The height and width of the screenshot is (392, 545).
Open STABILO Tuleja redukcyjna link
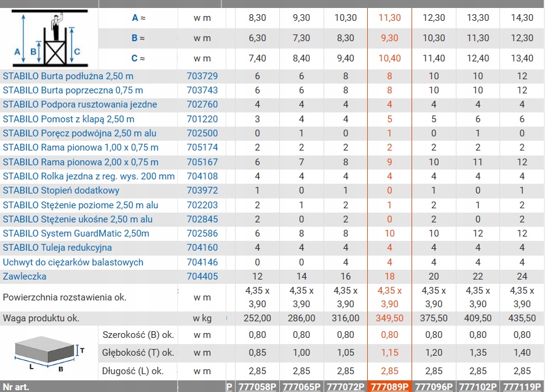pyautogui.click(x=57, y=248)
